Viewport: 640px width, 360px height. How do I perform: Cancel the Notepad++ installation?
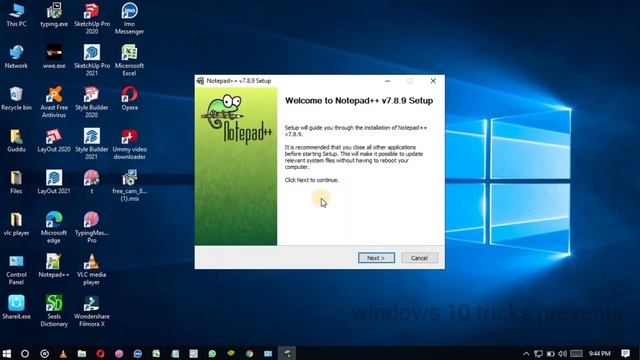tap(419, 258)
